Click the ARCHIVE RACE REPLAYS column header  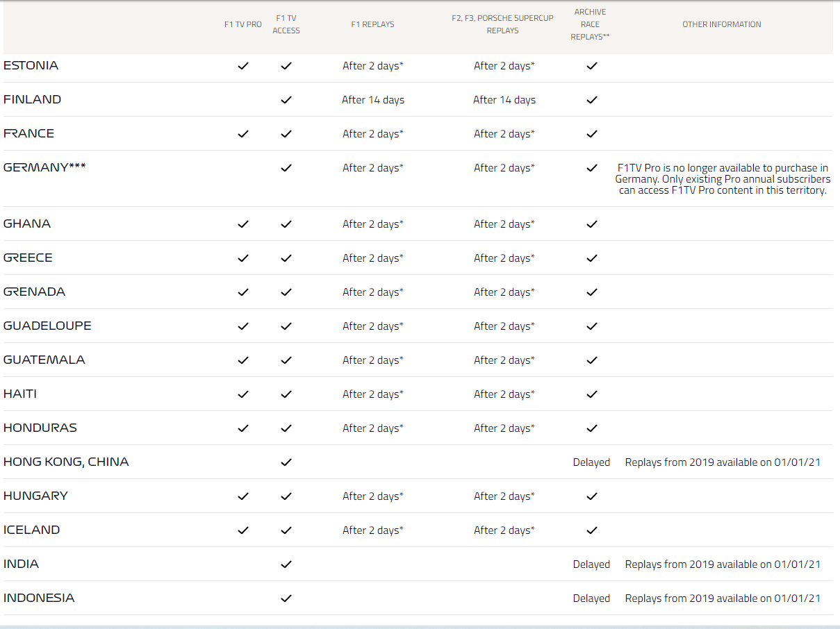click(590, 24)
